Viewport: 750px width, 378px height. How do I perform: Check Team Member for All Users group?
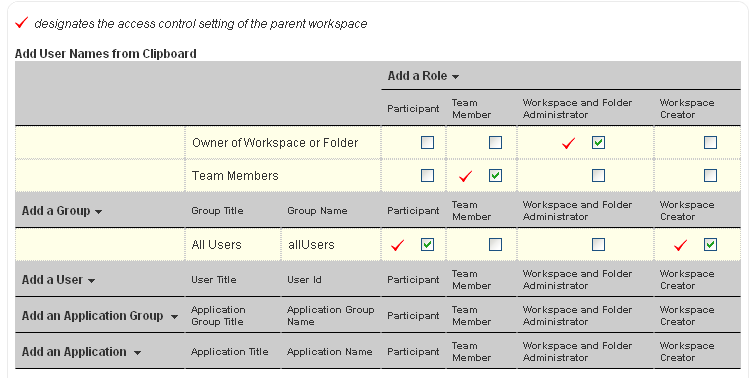[x=495, y=245]
